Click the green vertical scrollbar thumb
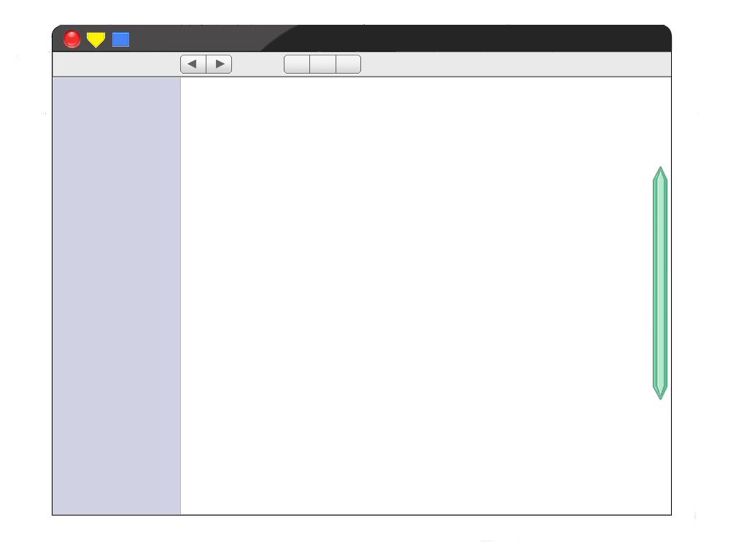The height and width of the screenshot is (560, 747). pos(659,283)
